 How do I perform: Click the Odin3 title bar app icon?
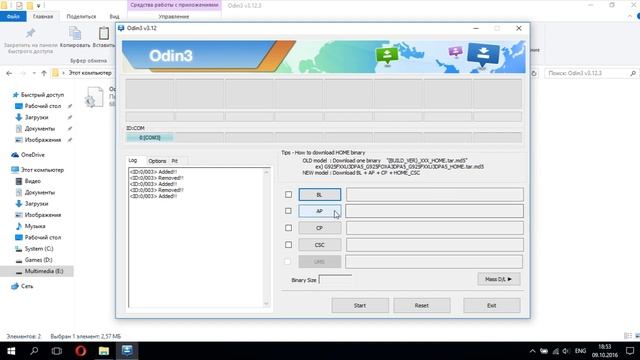click(x=121, y=28)
